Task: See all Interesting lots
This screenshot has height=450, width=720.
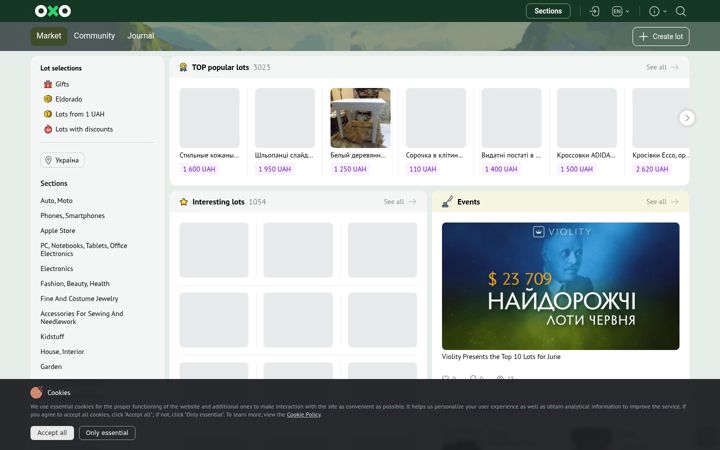Action: [400, 202]
